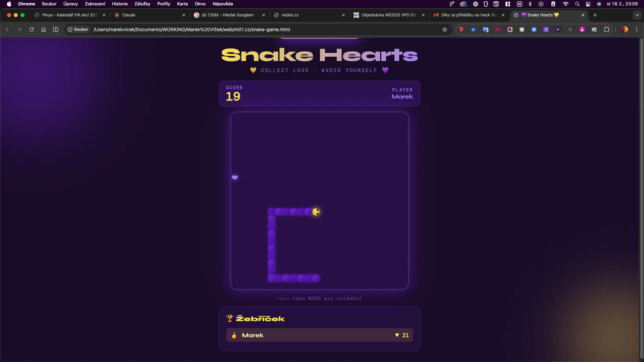Image resolution: width=644 pixels, height=362 pixels.
Task: Open the red bird extension icon
Action: coord(461,29)
